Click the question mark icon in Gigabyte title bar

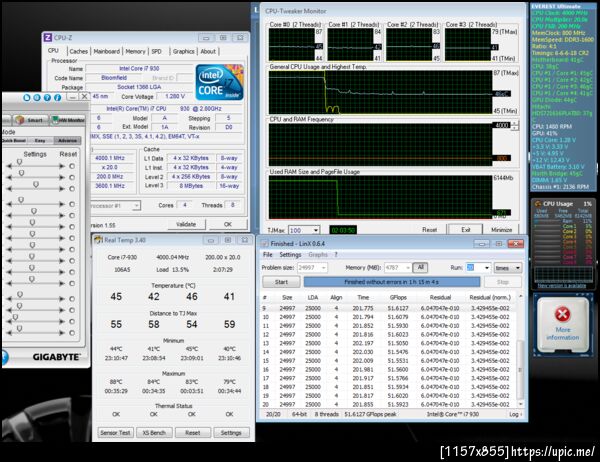click(47, 97)
